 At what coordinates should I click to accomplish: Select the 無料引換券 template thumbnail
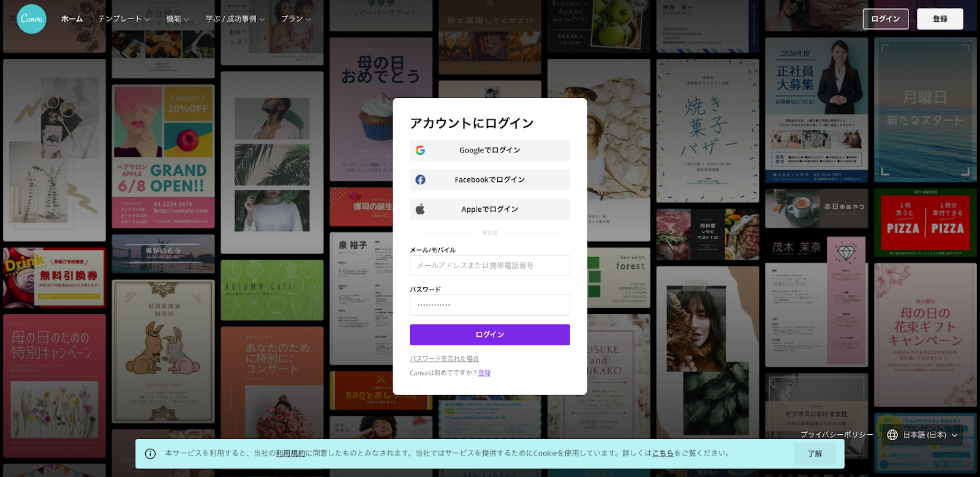coord(54,278)
